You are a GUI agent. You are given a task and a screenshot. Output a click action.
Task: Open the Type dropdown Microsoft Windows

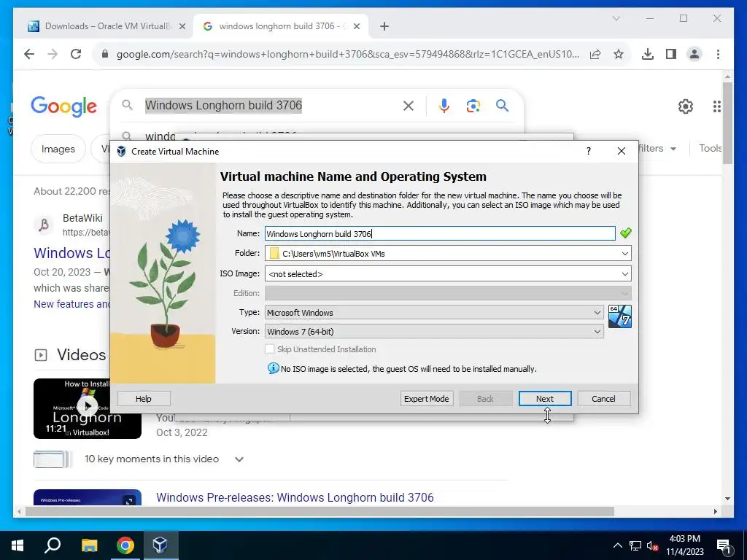pyautogui.click(x=434, y=312)
